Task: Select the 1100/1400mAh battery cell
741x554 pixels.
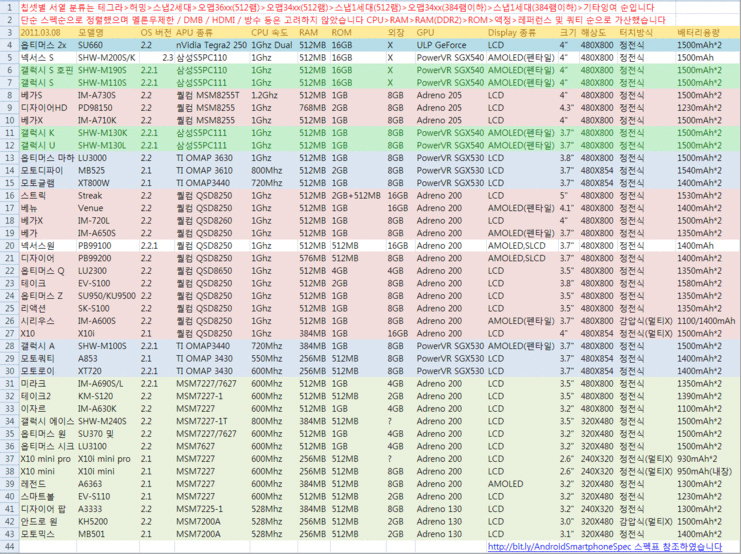Action: point(706,321)
